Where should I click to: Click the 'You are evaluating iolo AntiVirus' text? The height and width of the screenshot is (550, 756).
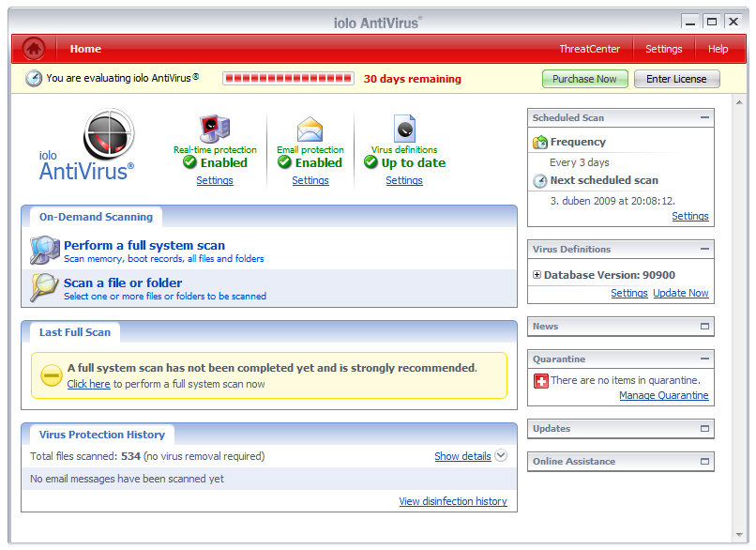click(x=123, y=78)
